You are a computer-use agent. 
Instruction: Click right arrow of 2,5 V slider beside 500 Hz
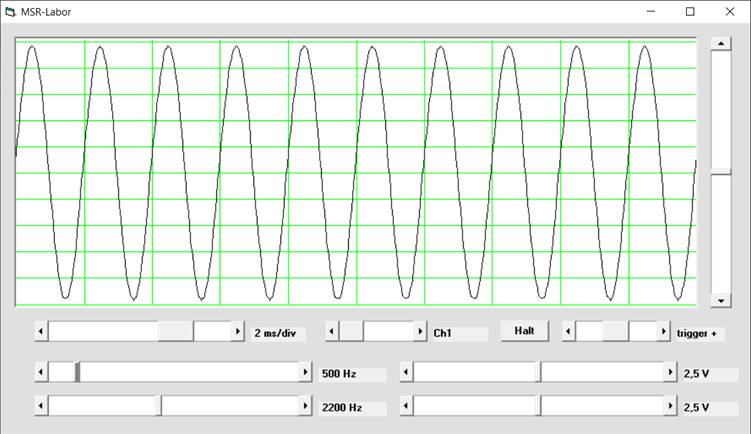pos(670,372)
